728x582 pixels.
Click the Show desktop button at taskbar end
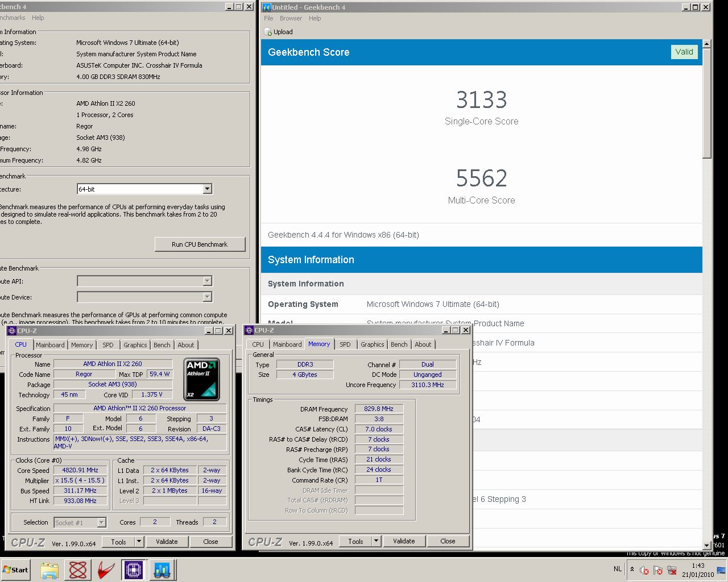point(722,570)
